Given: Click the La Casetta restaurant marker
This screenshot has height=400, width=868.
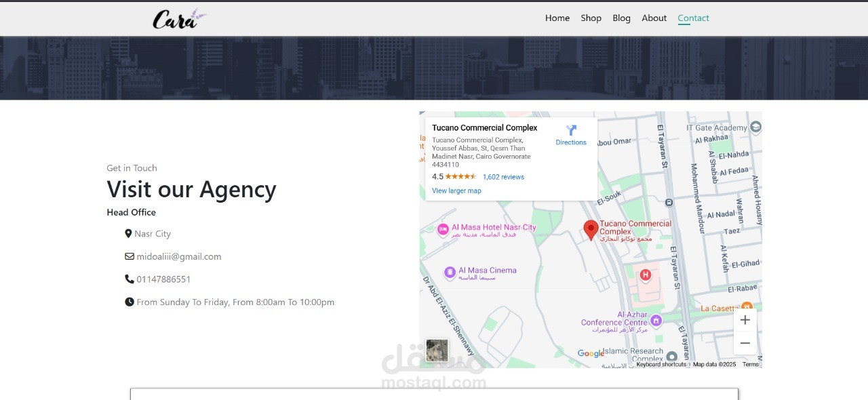Looking at the screenshot, I should click(747, 306).
